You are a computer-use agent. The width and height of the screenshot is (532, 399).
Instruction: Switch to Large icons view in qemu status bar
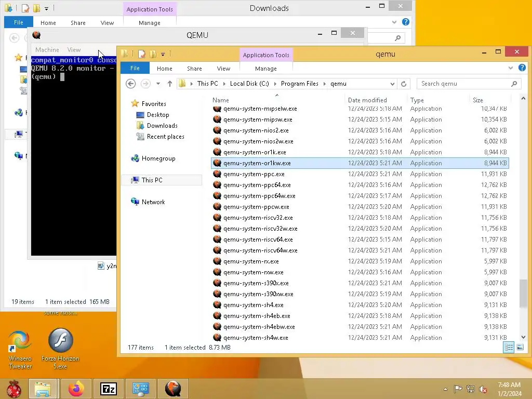tap(520, 347)
